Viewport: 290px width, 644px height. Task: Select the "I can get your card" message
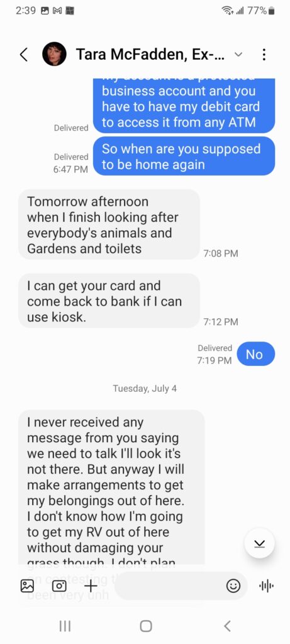(109, 301)
